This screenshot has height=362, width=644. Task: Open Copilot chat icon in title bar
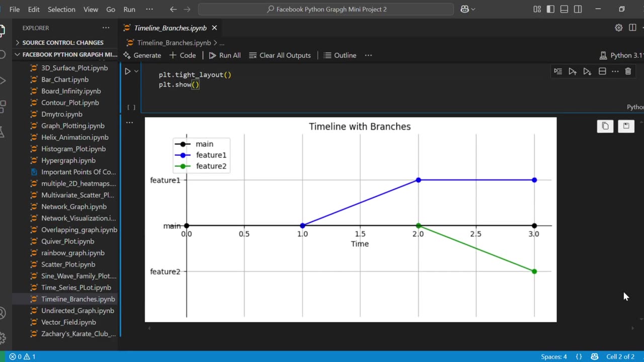click(x=464, y=9)
